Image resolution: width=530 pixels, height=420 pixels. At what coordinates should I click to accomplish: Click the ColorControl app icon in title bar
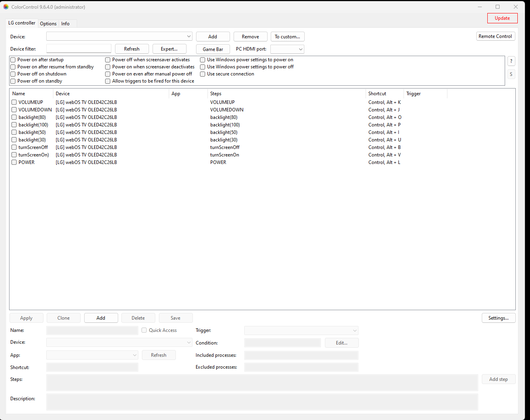tap(6, 7)
